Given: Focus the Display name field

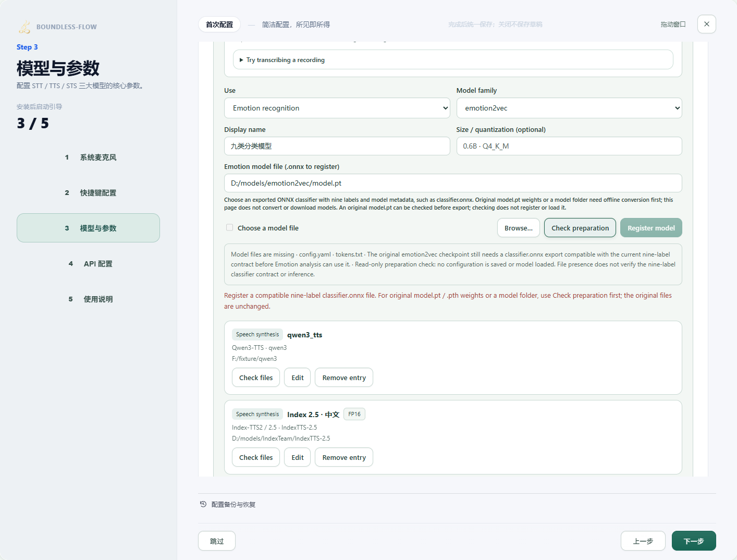Looking at the screenshot, I should pyautogui.click(x=337, y=146).
